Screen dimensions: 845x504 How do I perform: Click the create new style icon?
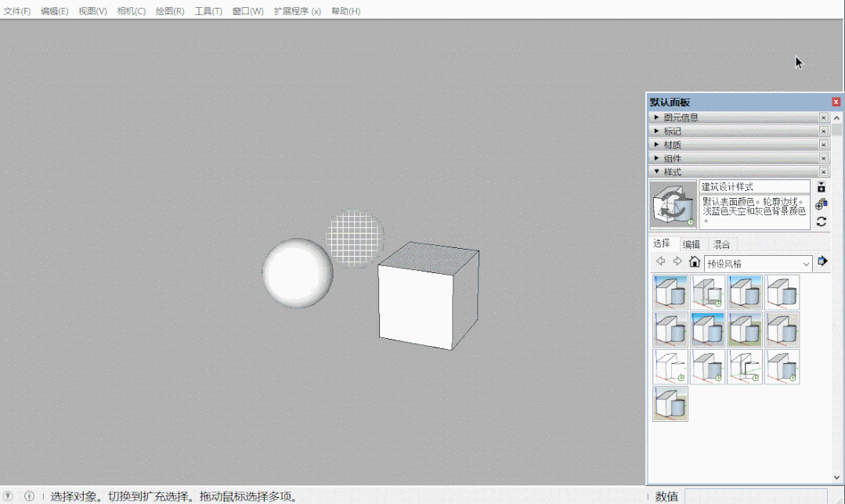coord(822,204)
